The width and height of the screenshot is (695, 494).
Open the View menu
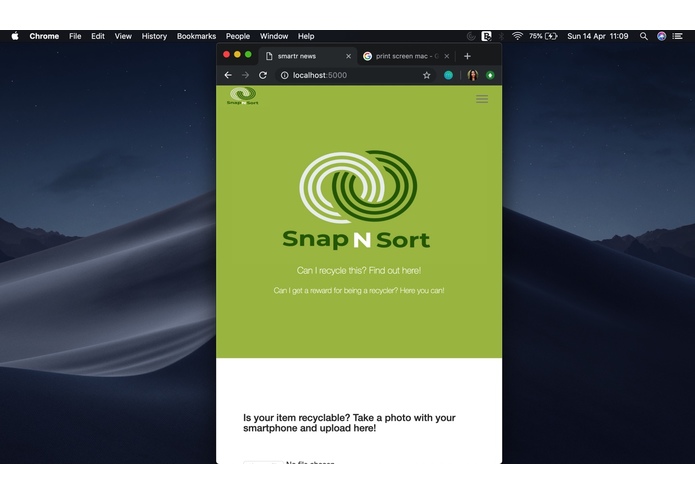123,36
